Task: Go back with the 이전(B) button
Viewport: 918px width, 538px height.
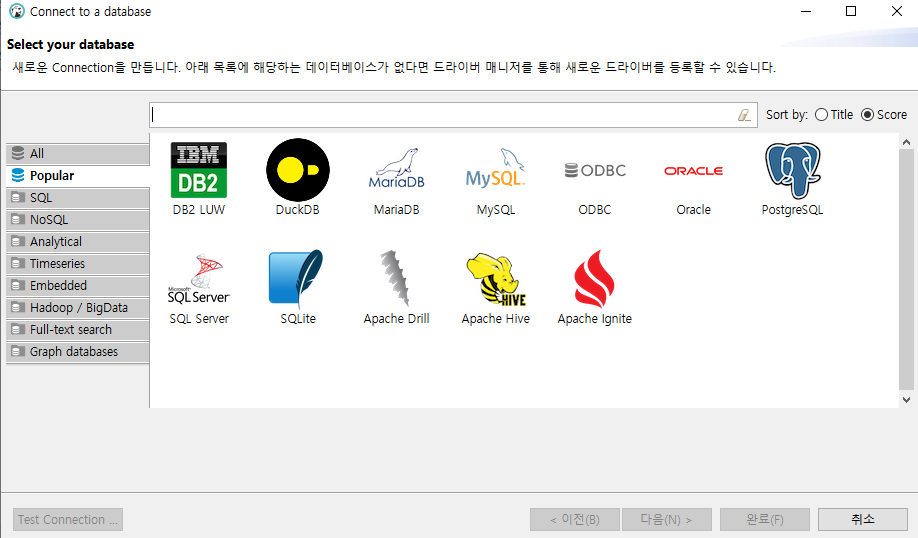Action: (x=575, y=519)
